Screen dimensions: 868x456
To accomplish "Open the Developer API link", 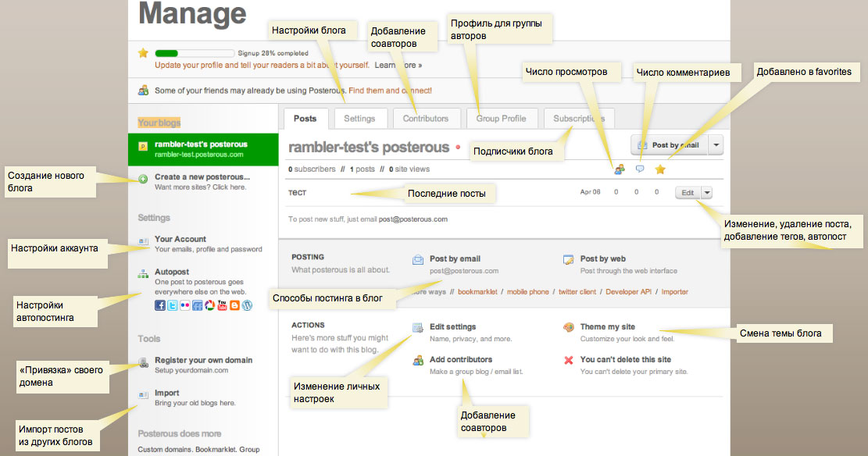I will click(x=628, y=292).
